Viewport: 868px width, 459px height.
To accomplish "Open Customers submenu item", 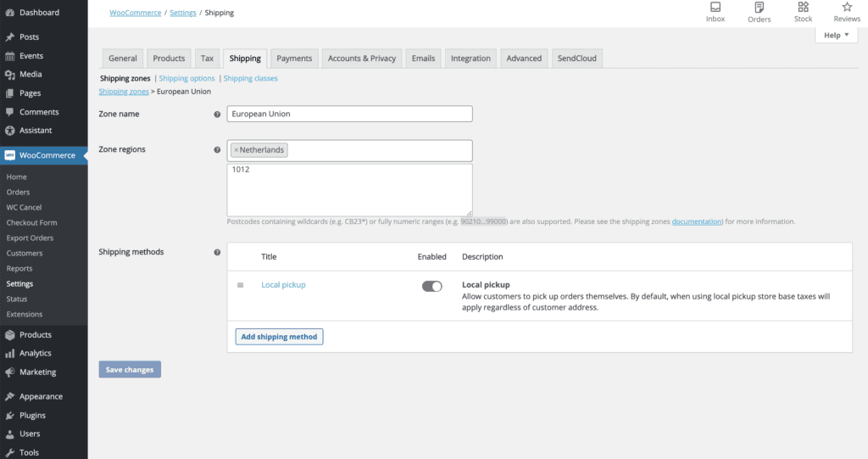I will click(x=25, y=253).
